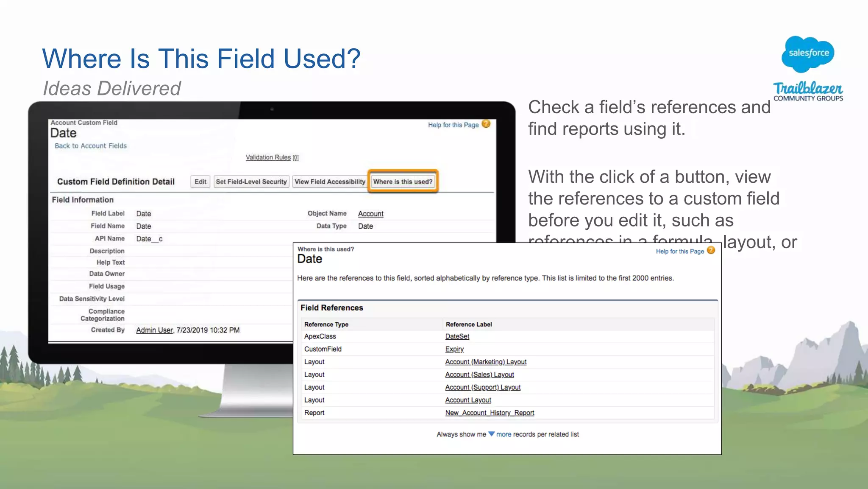Open the Account Layout link

468,400
